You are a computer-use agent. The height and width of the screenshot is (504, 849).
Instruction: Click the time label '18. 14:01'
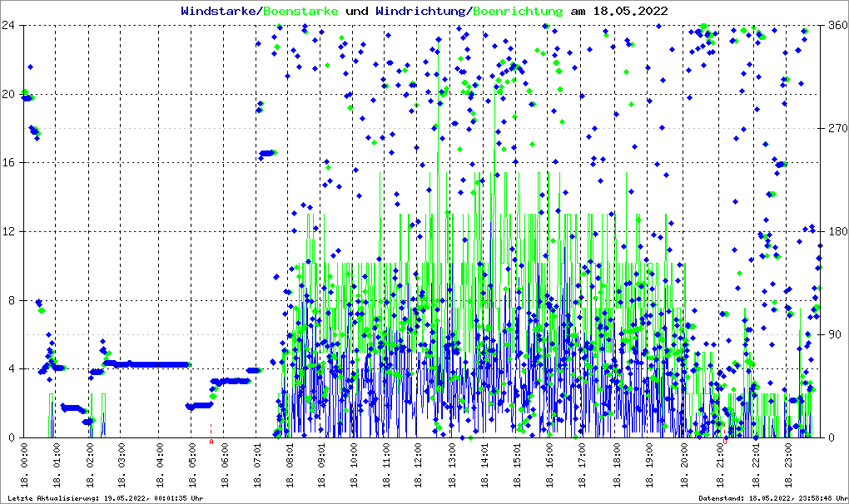(x=484, y=465)
